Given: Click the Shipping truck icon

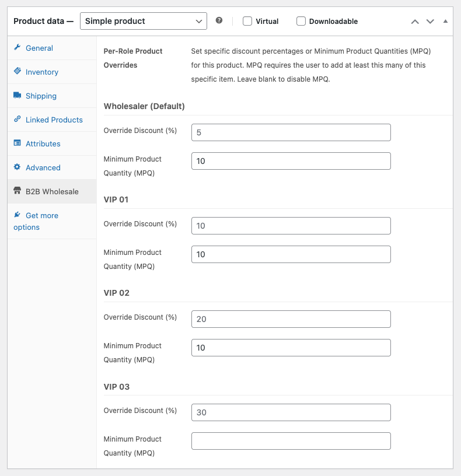Looking at the screenshot, I should pos(18,96).
